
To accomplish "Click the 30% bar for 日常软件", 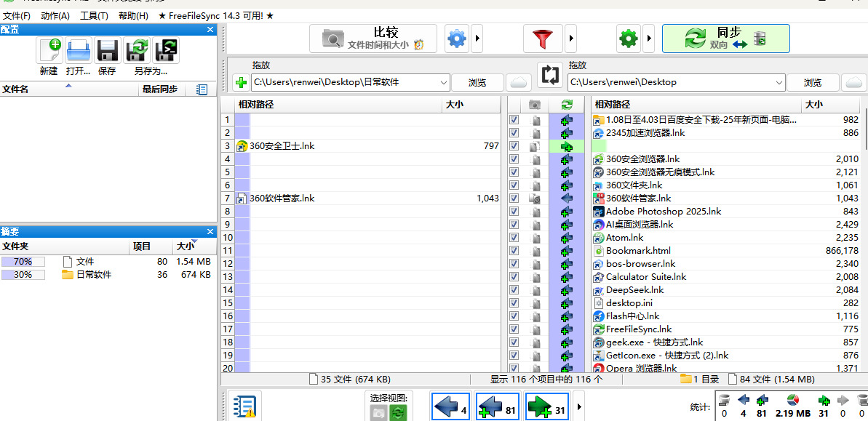I will 23,275.
